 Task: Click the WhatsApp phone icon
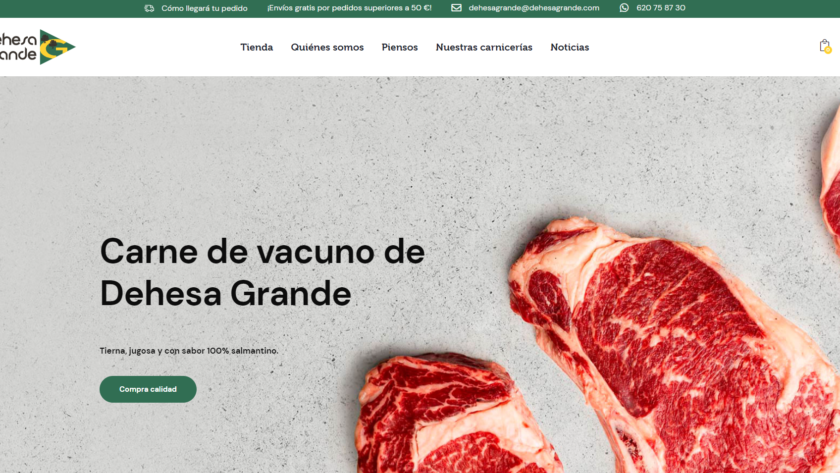pos(624,7)
